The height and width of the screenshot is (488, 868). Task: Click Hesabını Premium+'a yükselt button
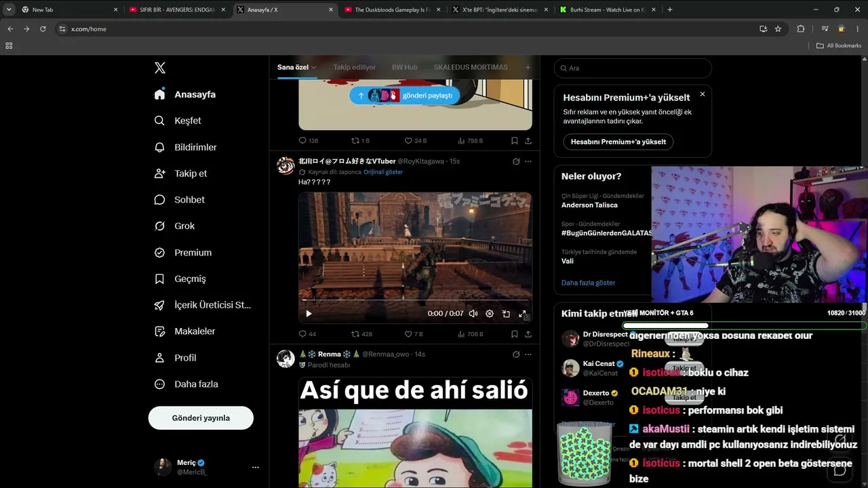tap(618, 142)
